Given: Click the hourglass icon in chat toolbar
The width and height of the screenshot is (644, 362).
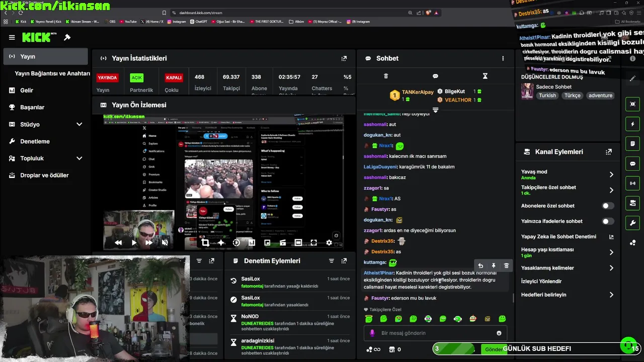Looking at the screenshot, I should [x=485, y=76].
